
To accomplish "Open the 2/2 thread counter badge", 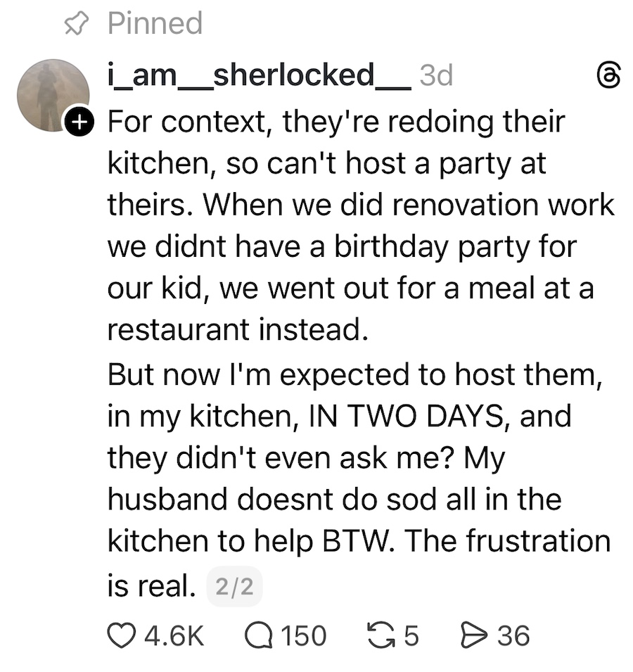I will [x=234, y=587].
